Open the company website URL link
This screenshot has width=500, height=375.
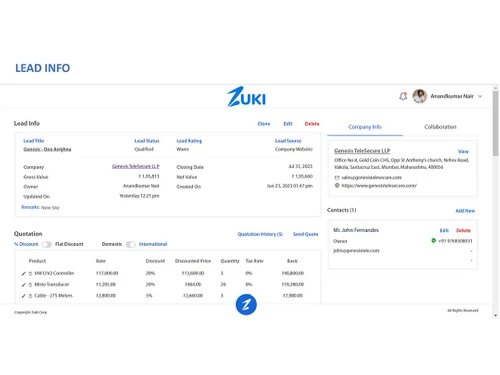pos(379,186)
